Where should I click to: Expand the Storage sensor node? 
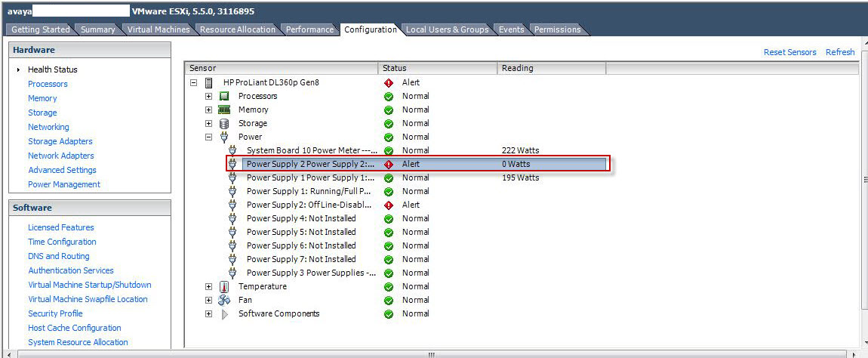pyautogui.click(x=208, y=124)
